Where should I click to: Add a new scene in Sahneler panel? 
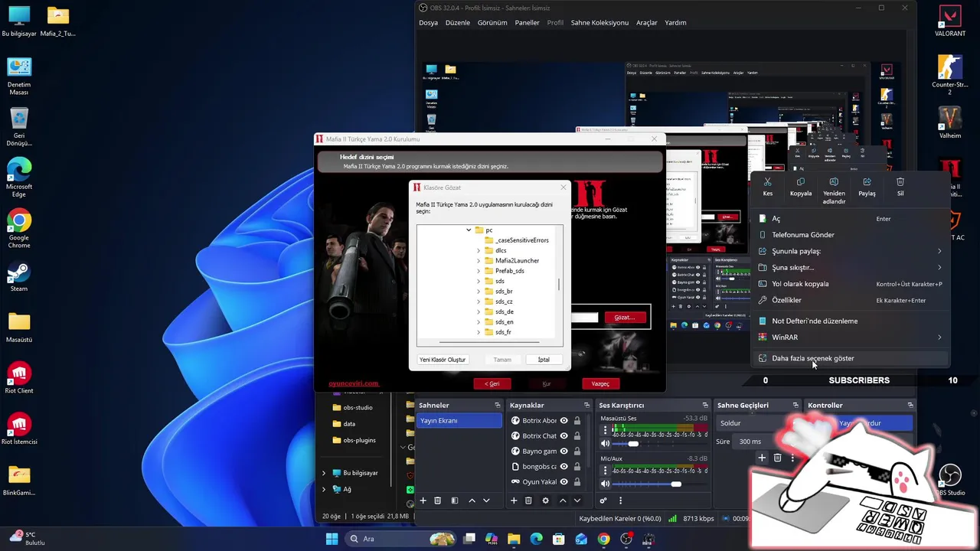click(x=423, y=500)
